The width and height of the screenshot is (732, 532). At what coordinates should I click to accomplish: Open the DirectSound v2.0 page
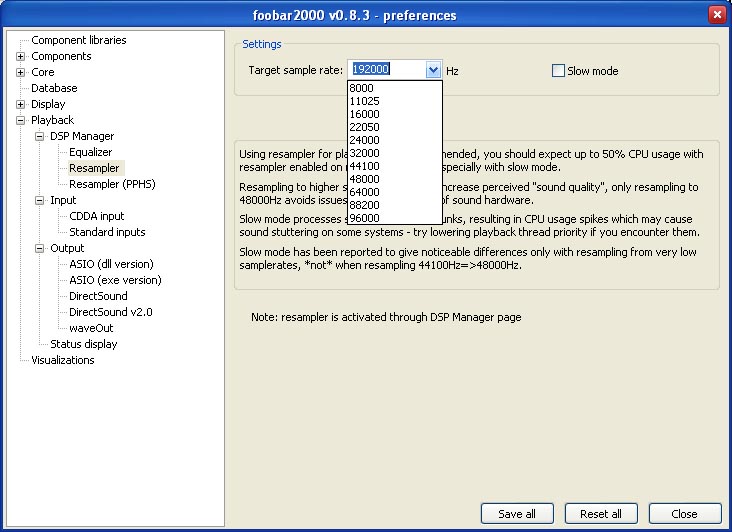click(111, 312)
